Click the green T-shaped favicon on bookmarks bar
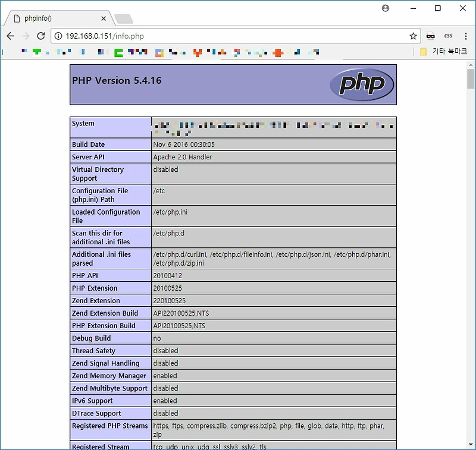 point(36,51)
